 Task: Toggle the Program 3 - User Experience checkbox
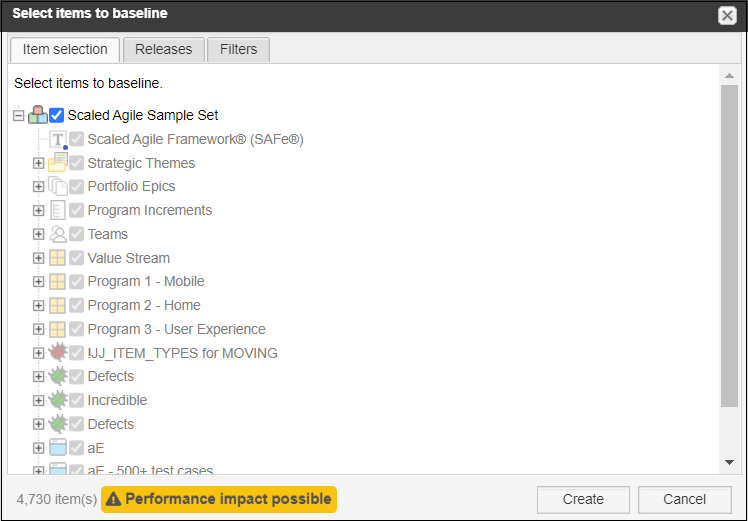[76, 329]
